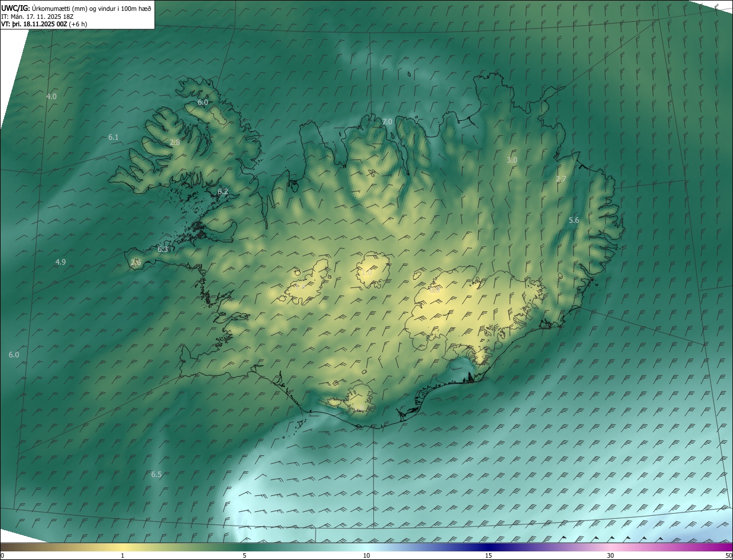Click the 2.7 value label on the map

(561, 179)
